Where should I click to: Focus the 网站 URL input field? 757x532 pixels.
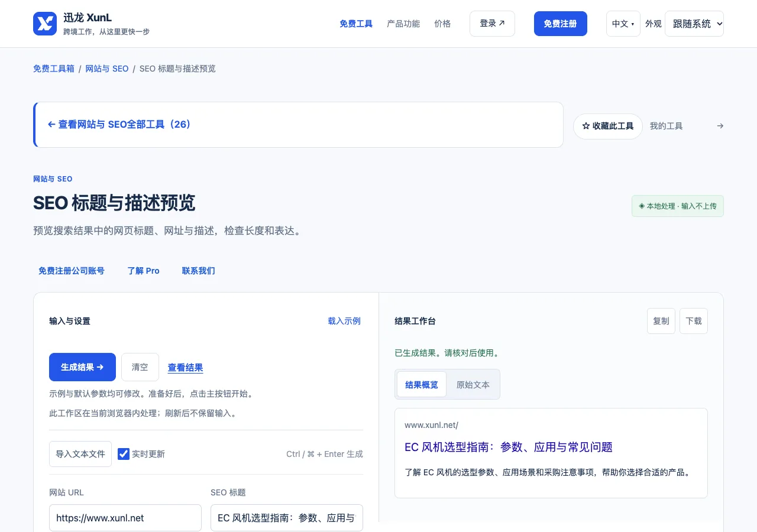coord(125,518)
